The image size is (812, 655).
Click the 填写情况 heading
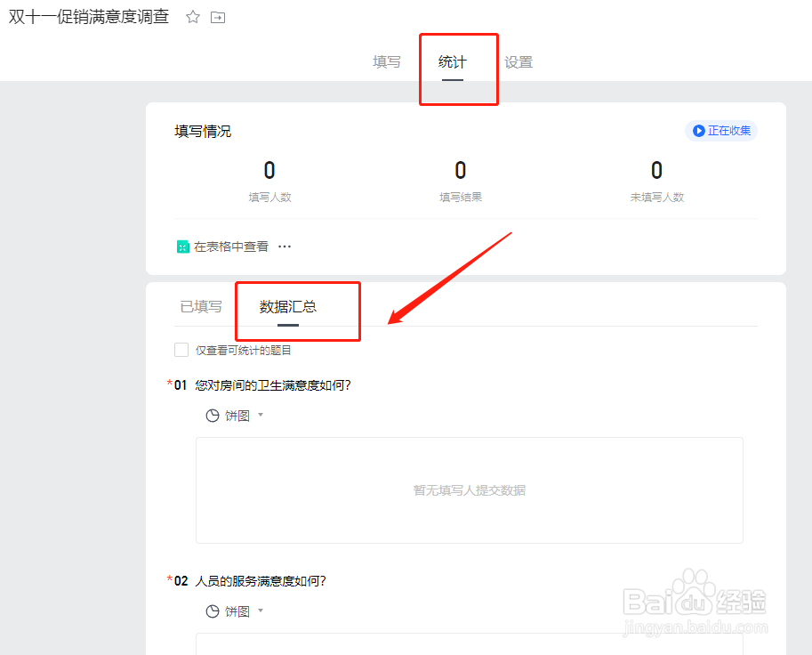[x=203, y=131]
